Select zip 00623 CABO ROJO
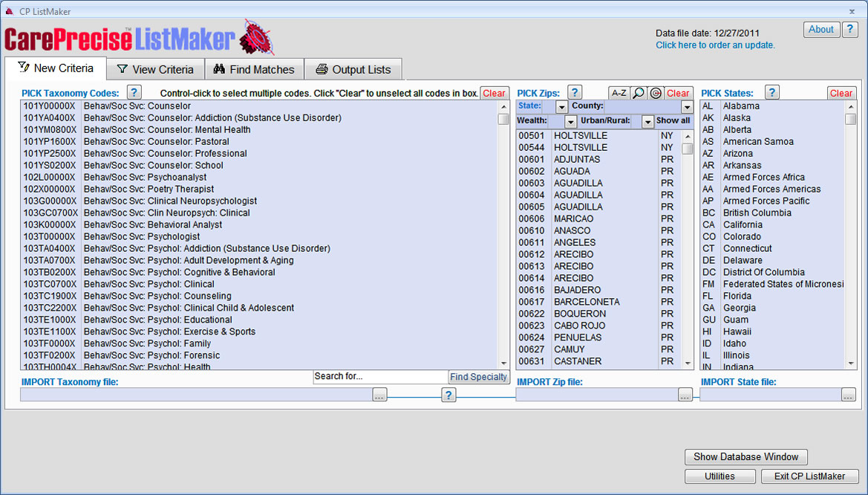This screenshot has width=868, height=495. (x=599, y=326)
